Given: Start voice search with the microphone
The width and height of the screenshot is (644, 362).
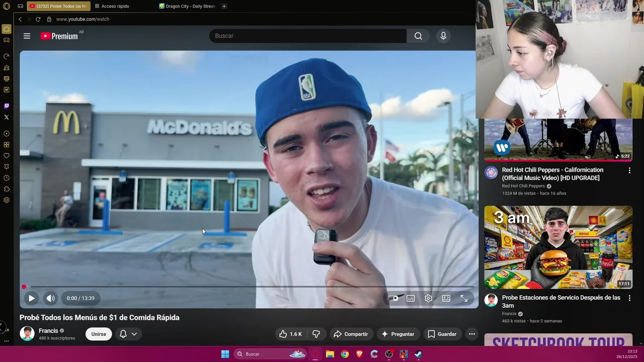Looking at the screenshot, I should (443, 36).
